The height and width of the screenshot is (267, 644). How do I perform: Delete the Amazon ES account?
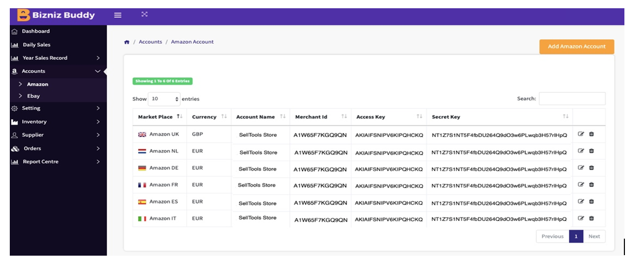(591, 202)
